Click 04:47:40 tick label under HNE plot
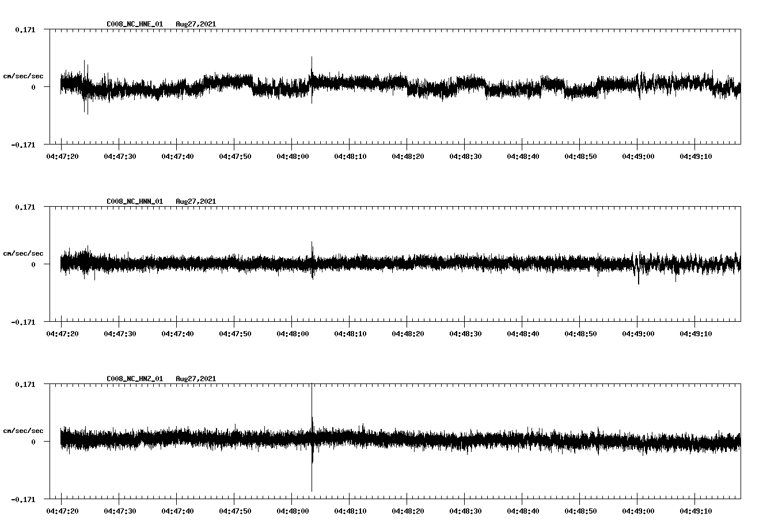The height and width of the screenshot is (532, 782). [178, 157]
